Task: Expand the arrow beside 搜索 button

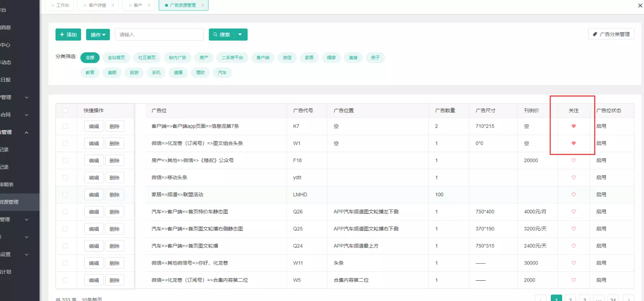Action: [x=241, y=34]
